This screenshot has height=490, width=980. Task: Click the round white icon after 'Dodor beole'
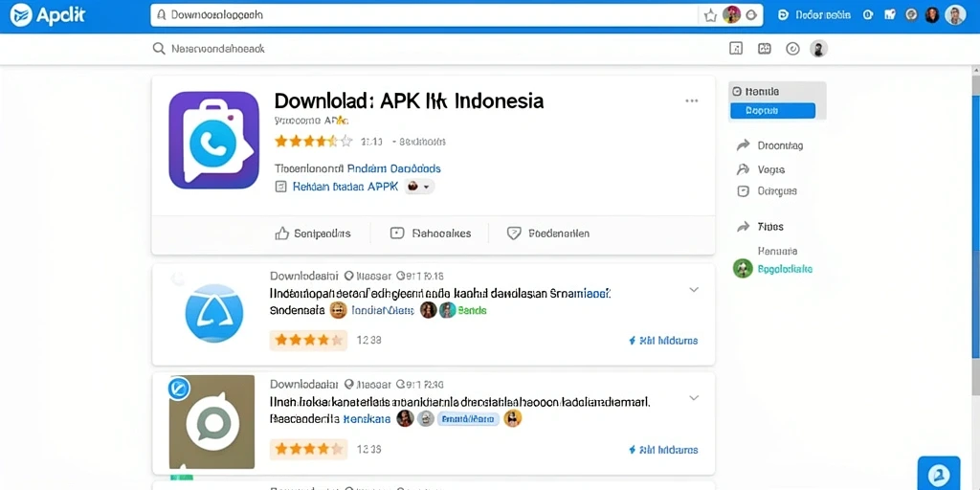coord(867,15)
